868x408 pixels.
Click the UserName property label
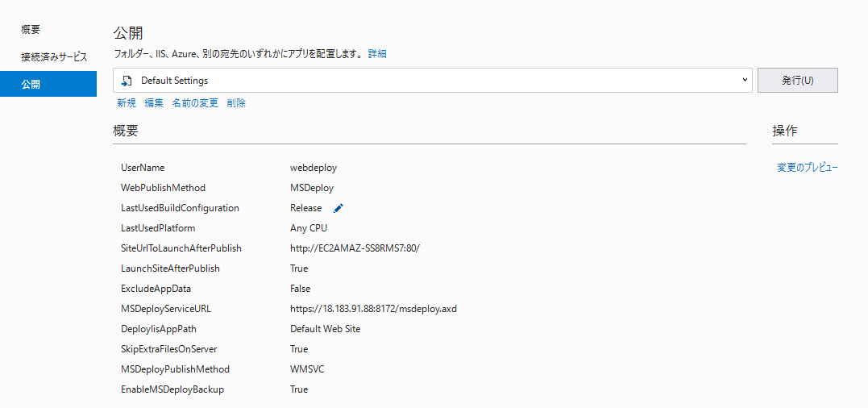pos(143,168)
